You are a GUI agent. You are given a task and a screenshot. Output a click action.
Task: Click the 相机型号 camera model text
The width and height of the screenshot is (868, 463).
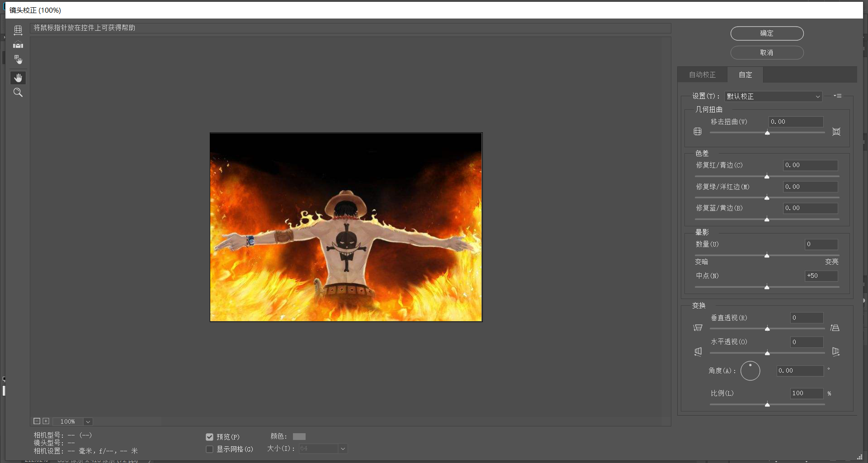click(63, 435)
